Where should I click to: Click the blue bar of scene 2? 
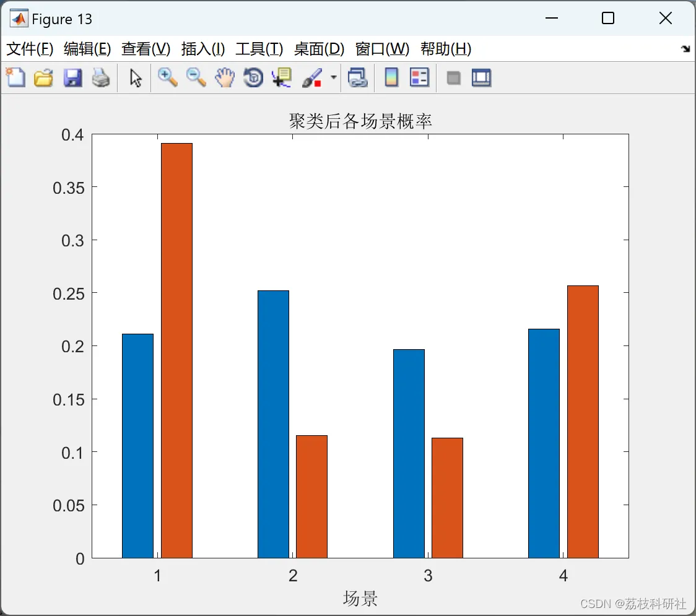274,424
